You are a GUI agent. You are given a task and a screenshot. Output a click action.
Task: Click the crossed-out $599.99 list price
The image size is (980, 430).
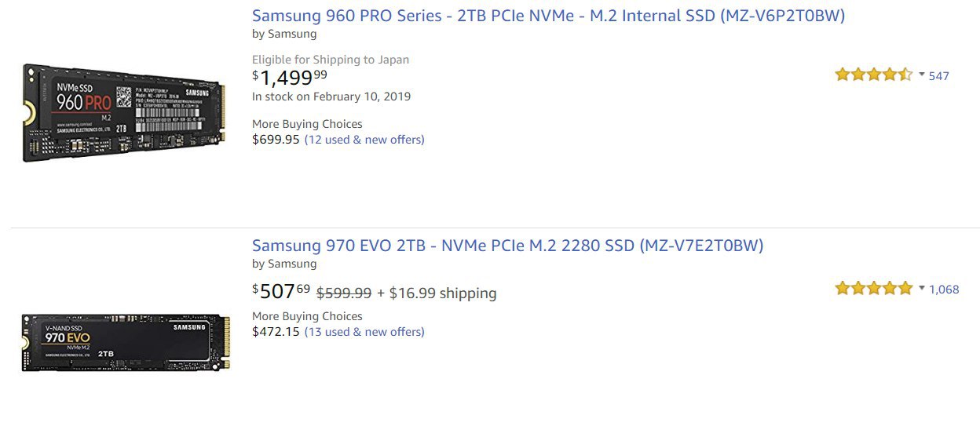[x=344, y=293]
